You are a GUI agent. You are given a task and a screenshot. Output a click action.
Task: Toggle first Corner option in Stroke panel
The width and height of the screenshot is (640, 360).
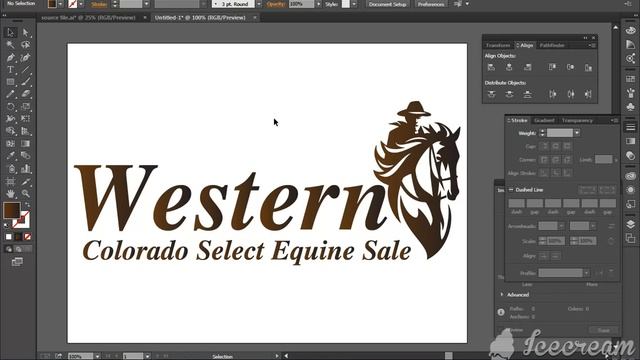pos(544,160)
